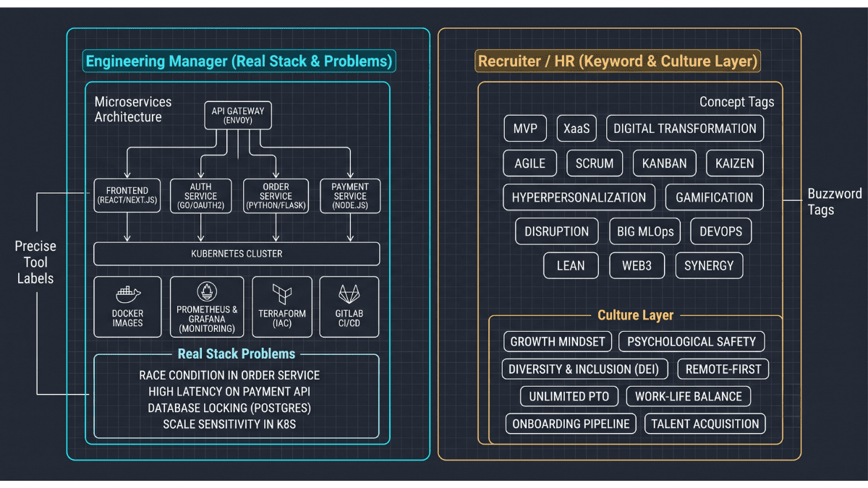Click the Digital Transformation tag
The image size is (868, 488).
pyautogui.click(x=685, y=129)
